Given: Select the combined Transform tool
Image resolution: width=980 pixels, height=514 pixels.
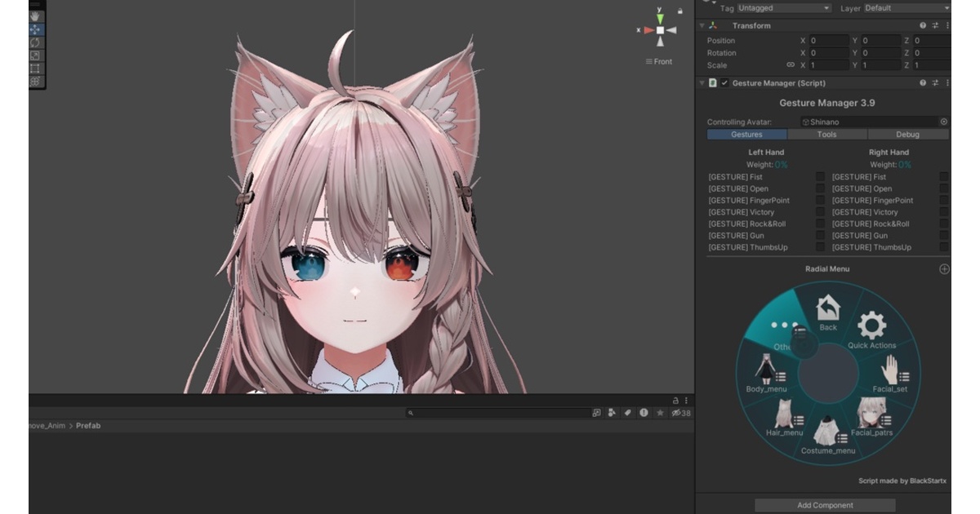Looking at the screenshot, I should [x=35, y=82].
